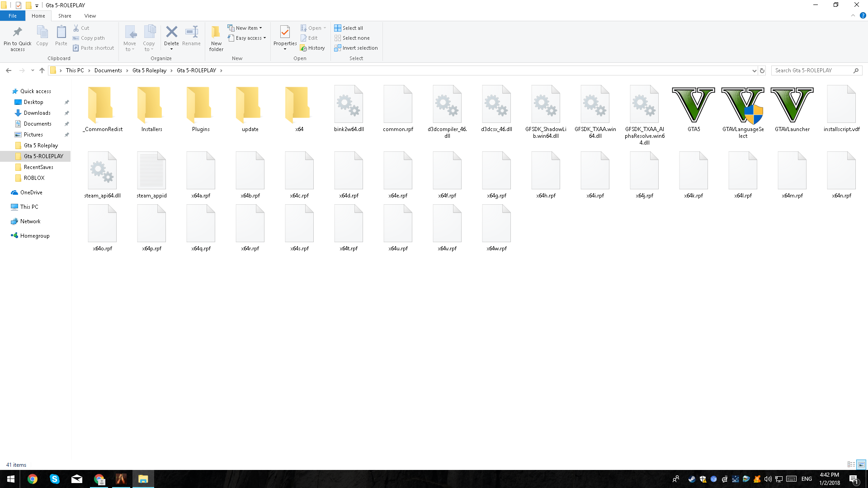Viewport: 868px width, 488px height.
Task: Open Skype from the taskbar
Action: coord(55,479)
